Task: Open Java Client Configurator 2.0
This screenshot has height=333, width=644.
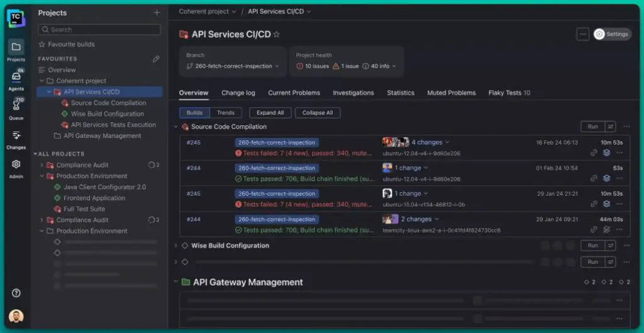Action: click(x=100, y=187)
